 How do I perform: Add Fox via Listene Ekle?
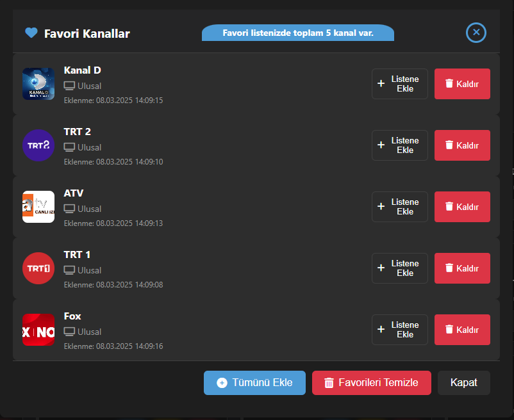399,330
